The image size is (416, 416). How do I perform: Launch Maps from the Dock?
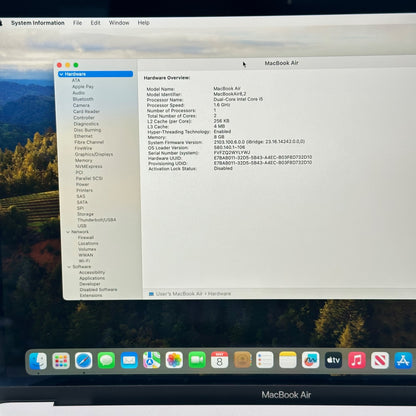click(152, 360)
